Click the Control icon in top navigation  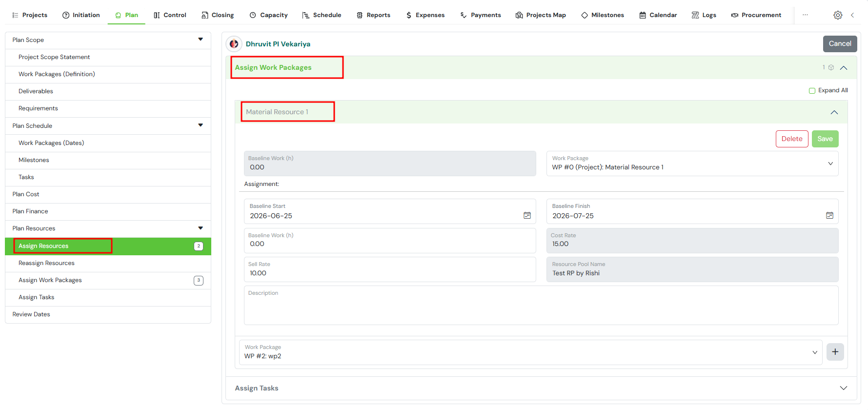(157, 15)
